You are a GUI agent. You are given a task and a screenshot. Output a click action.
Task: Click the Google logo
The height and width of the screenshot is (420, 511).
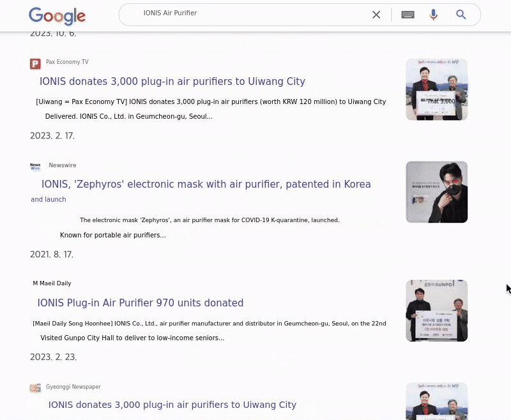click(57, 16)
